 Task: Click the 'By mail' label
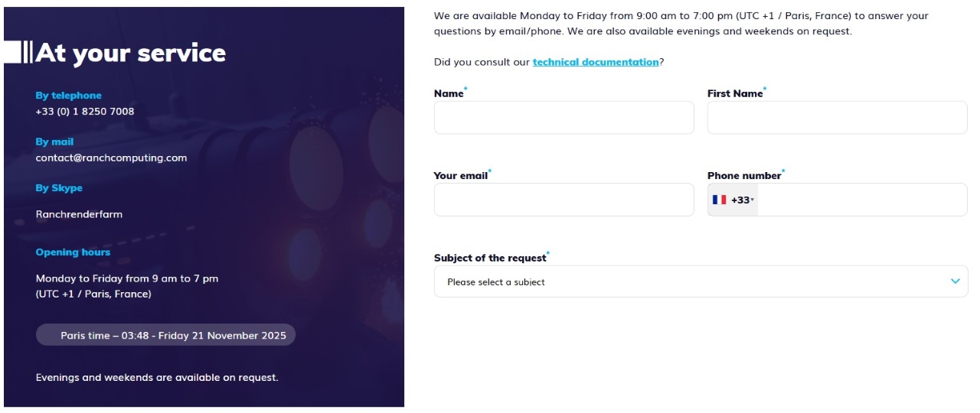(54, 141)
